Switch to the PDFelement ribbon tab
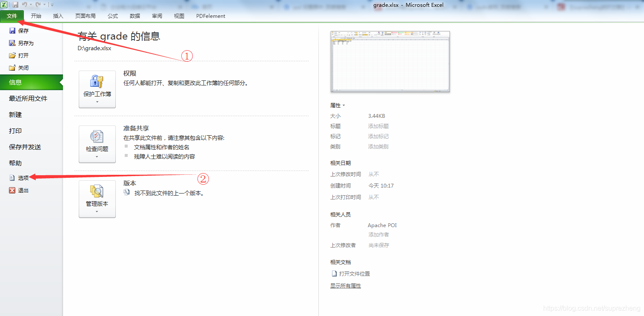 pos(211,16)
